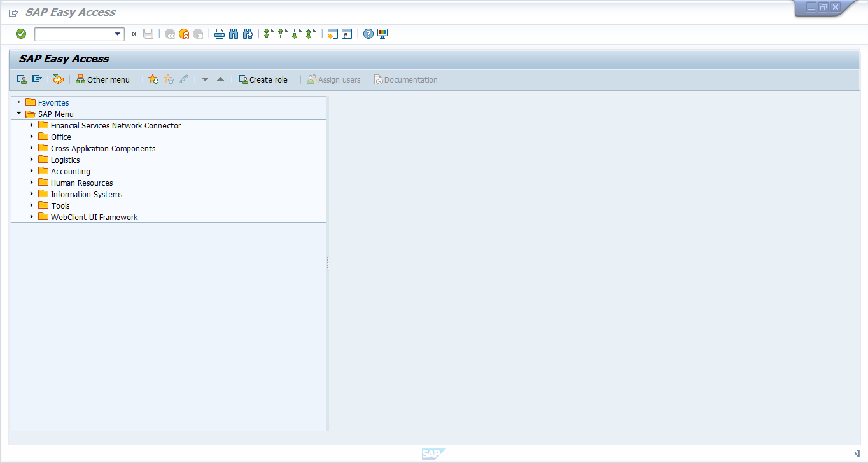Click inside the transaction command field

coord(73,34)
